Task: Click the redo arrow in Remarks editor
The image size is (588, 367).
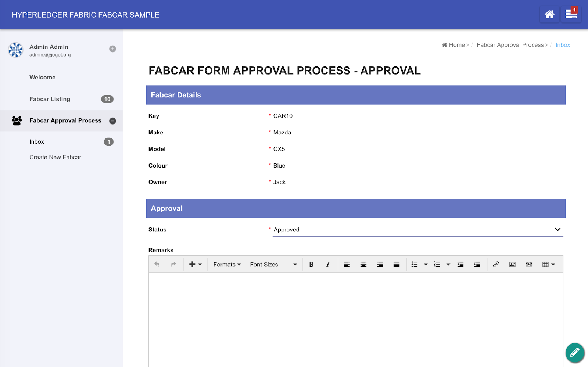Action: (x=173, y=264)
